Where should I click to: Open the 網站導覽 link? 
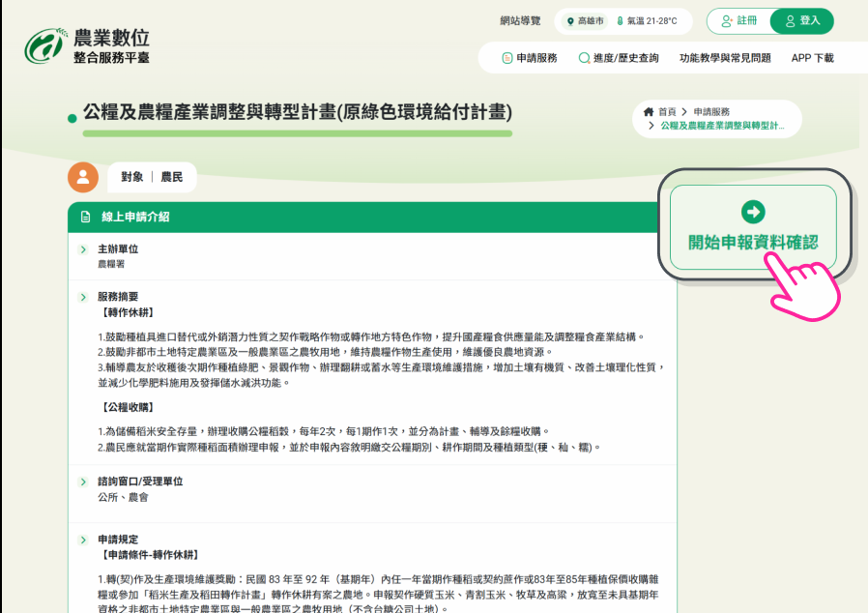click(x=520, y=20)
